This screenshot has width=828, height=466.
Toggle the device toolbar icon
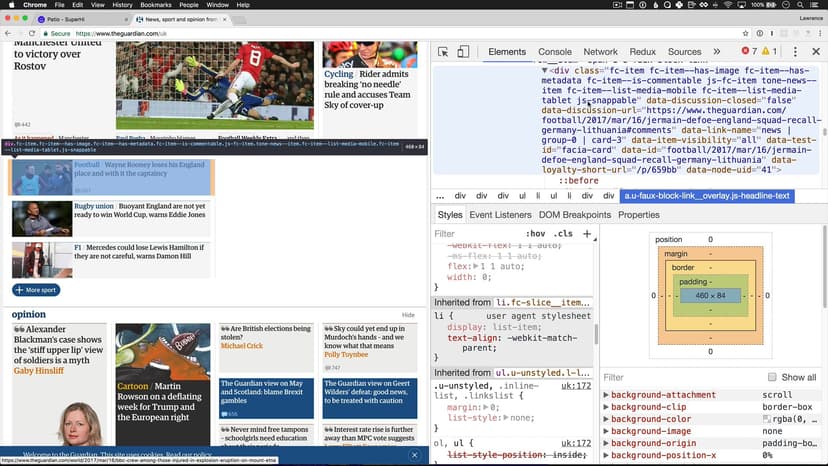[x=465, y=52]
